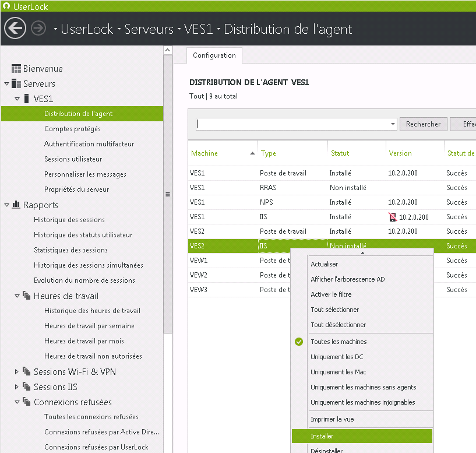Click the back navigation arrow button

coord(15,28)
